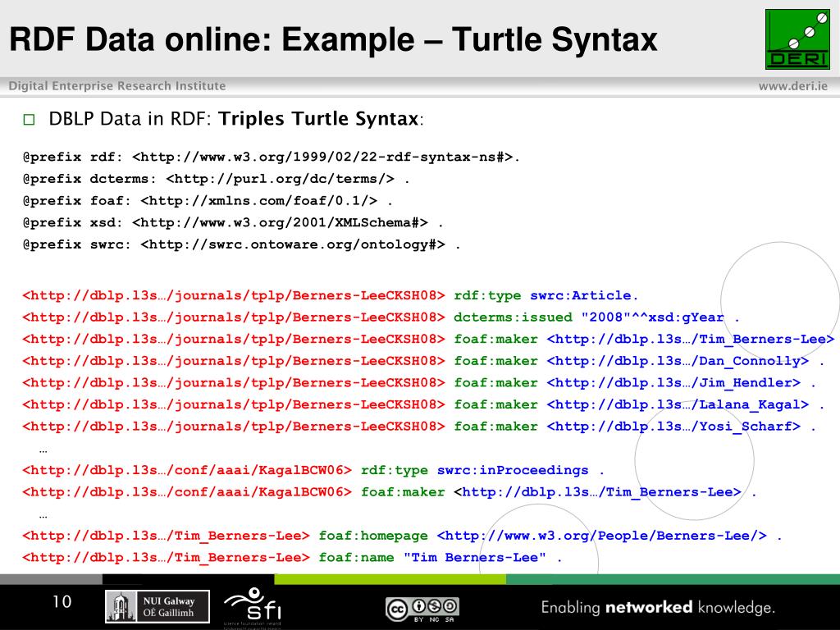Click the slide number 10
Image resolution: width=840 pixels, height=630 pixels.
point(62,601)
